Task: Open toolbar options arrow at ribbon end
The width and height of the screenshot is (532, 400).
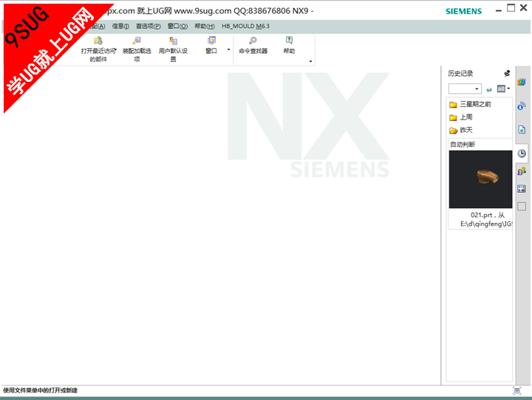Action: point(310,61)
